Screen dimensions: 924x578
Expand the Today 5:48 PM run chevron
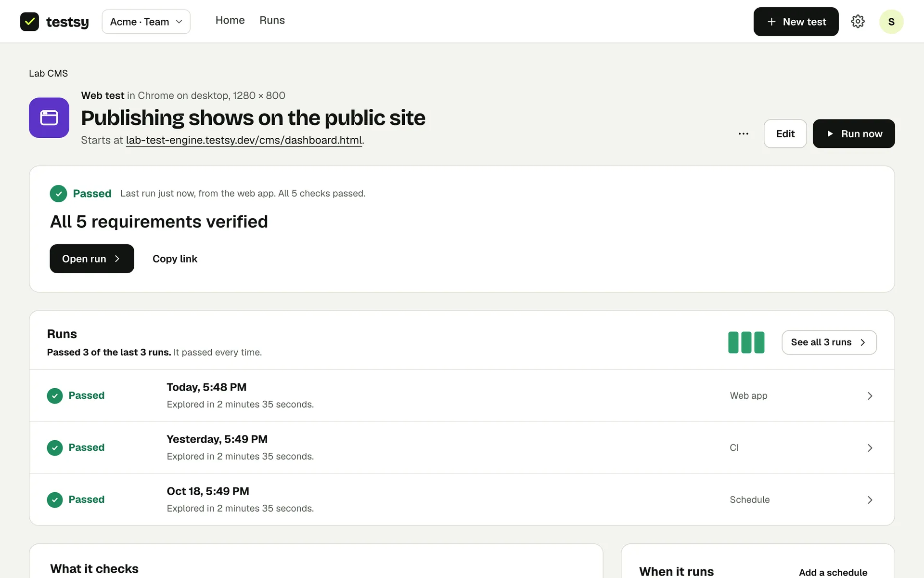(x=870, y=396)
